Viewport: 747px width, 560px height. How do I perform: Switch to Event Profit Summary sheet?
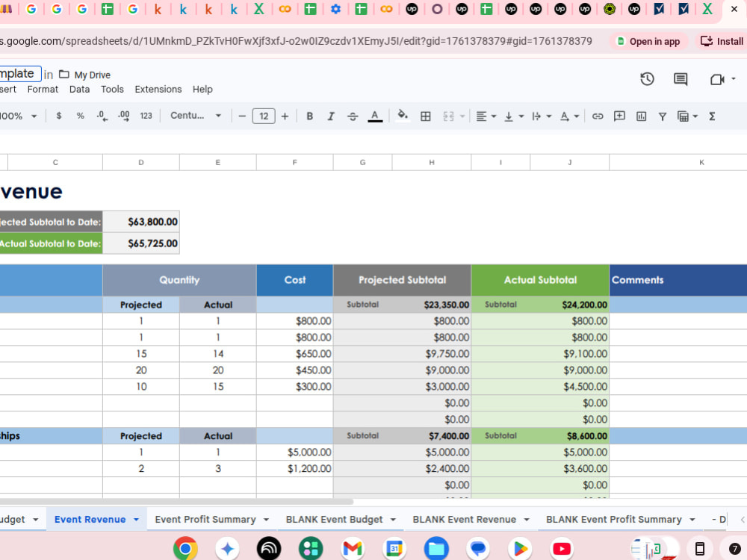205,520
